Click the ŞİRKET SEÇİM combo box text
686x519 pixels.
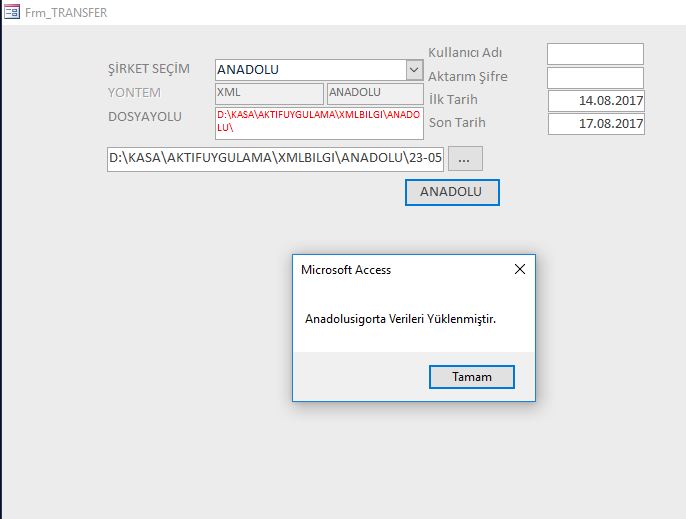coord(310,70)
